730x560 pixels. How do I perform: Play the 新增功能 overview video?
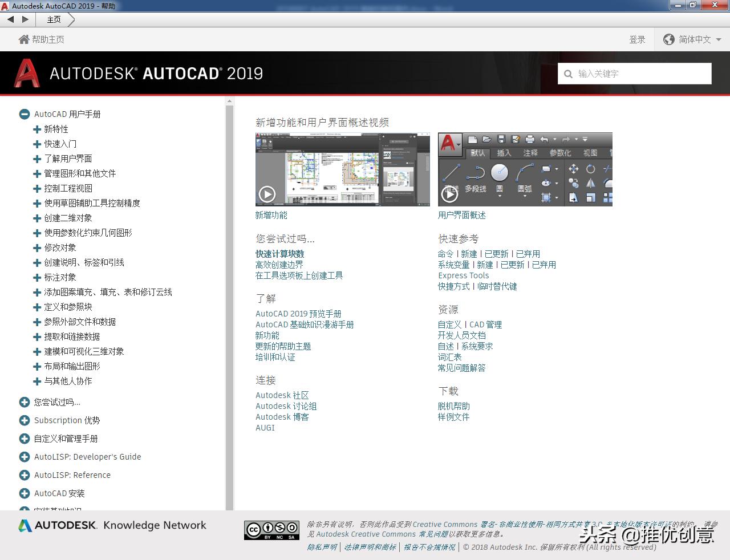pos(267,194)
